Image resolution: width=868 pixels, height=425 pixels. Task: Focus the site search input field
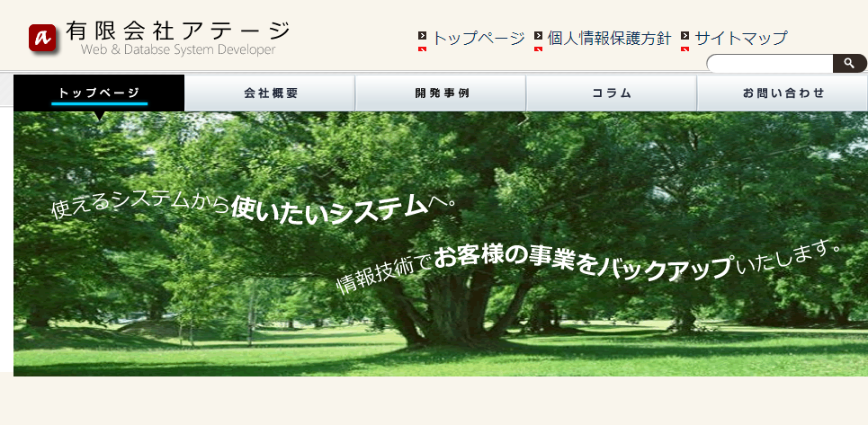point(769,64)
